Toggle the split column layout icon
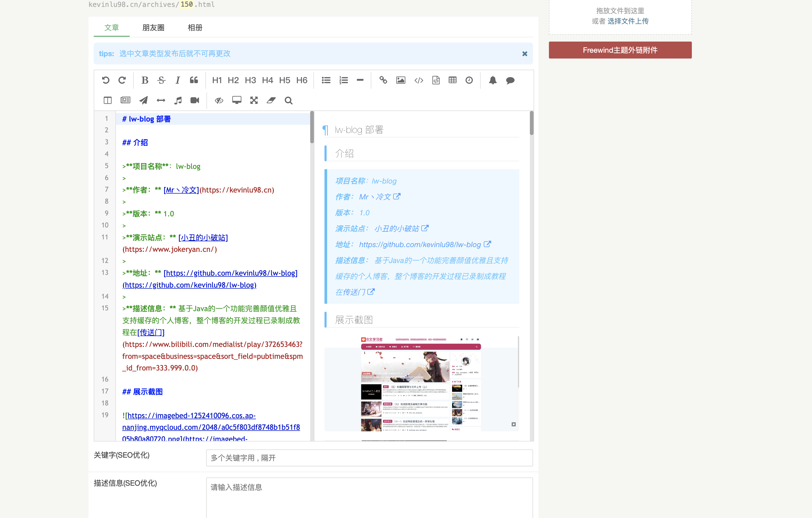The height and width of the screenshot is (518, 812). 107,101
